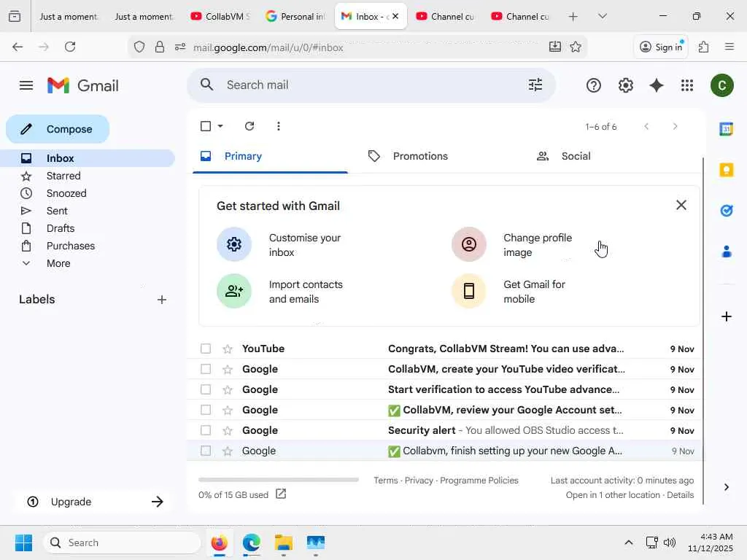Image resolution: width=747 pixels, height=560 pixels.
Task: Open the Starred folder
Action: coord(63,176)
